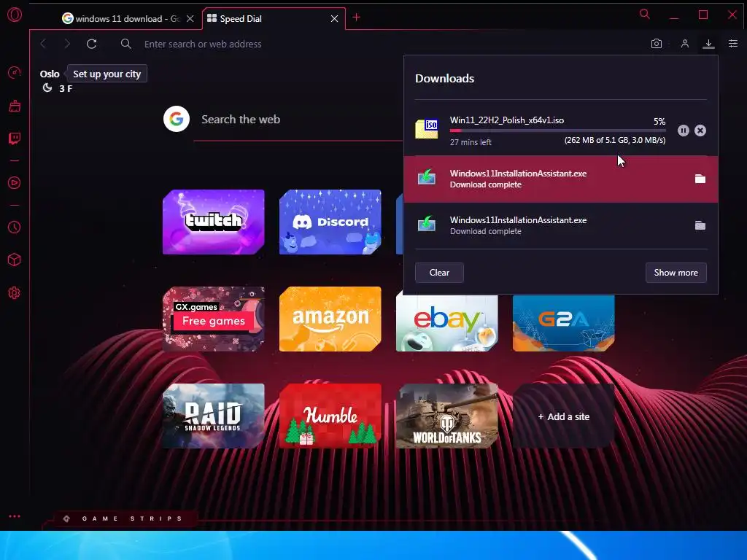Click Show more downloads button
The height and width of the screenshot is (560, 747).
[x=676, y=273]
